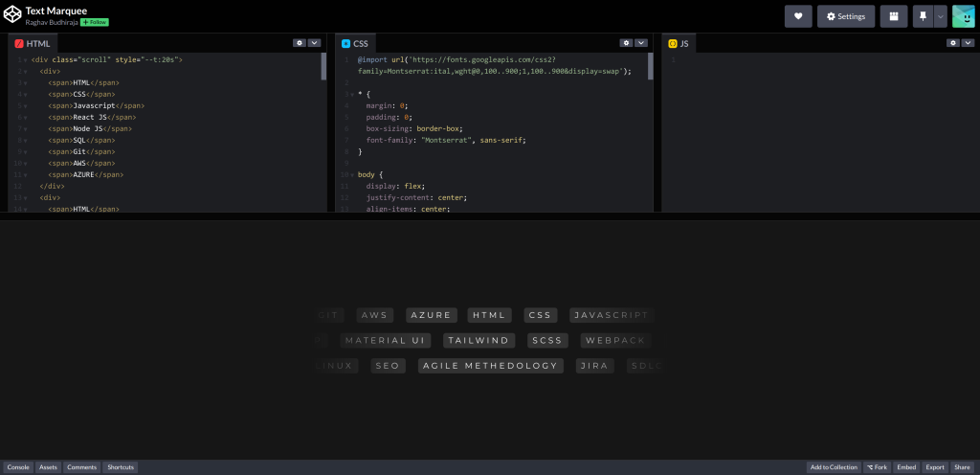Open CSS editor settings gear

tap(626, 43)
